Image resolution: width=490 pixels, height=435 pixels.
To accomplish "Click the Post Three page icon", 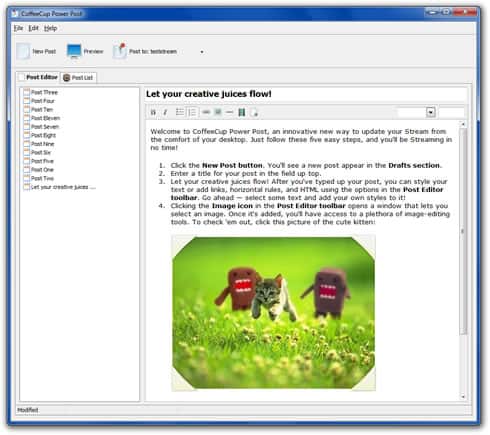I will [27, 92].
